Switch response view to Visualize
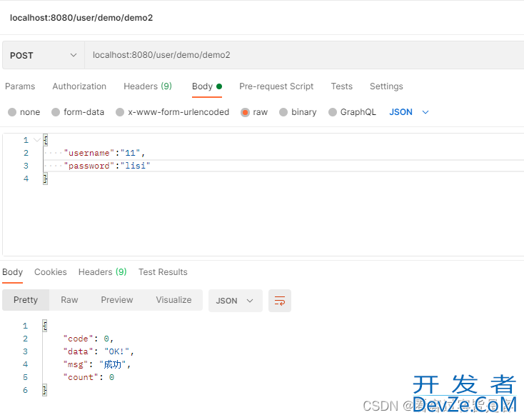The width and height of the screenshot is (524, 420). (173, 300)
